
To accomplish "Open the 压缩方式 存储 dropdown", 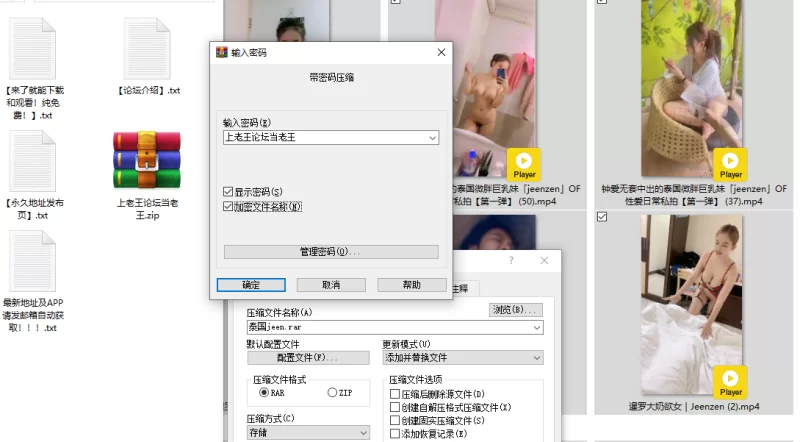I will point(308,433).
